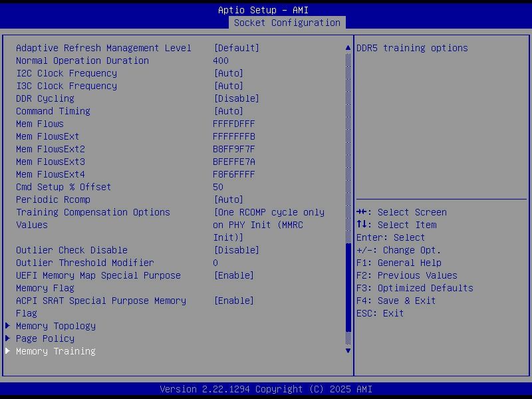532x399 pixels.
Task: Toggle ACPI SRAT flag [Enable] value
Action: point(234,301)
